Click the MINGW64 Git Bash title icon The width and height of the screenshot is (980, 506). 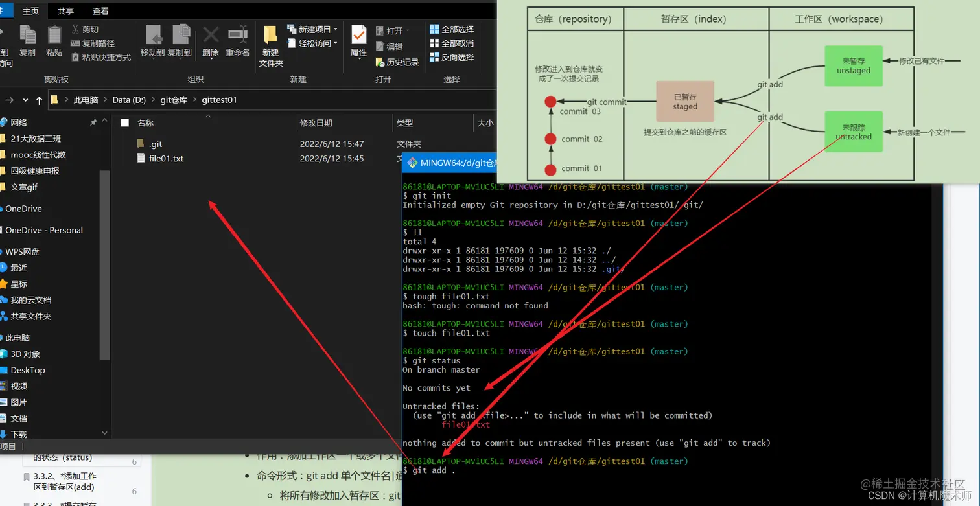click(411, 163)
